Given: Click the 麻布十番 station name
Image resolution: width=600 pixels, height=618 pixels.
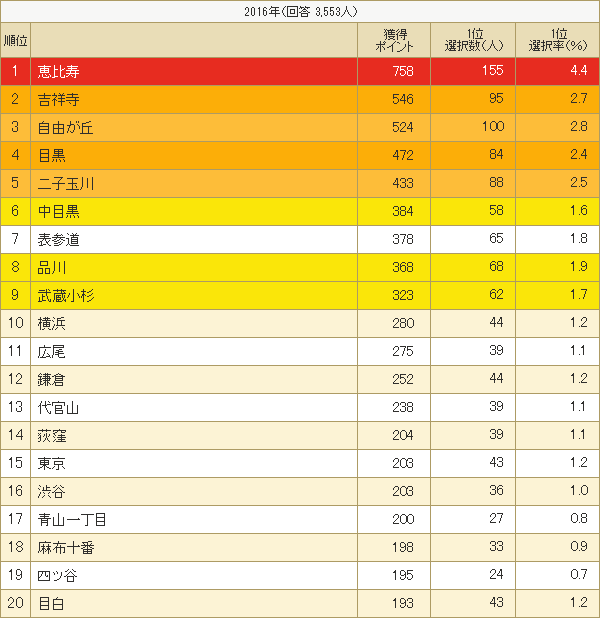Looking at the screenshot, I should (x=66, y=547).
